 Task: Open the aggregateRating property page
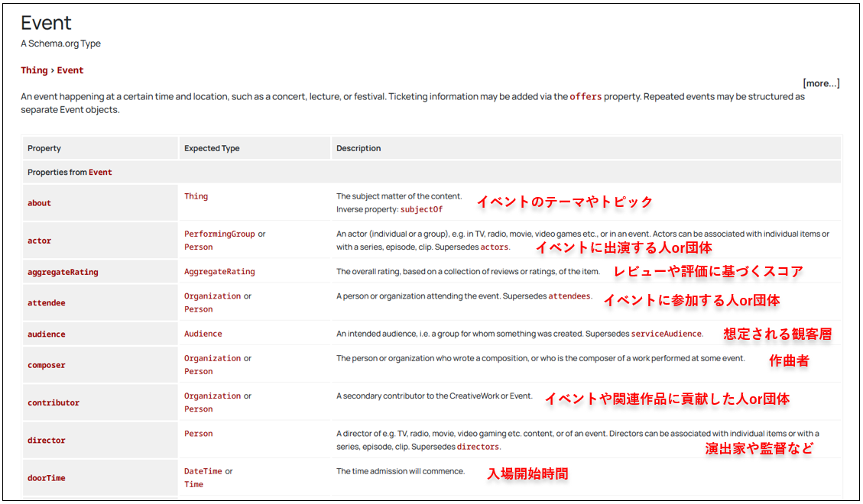pyautogui.click(x=64, y=271)
